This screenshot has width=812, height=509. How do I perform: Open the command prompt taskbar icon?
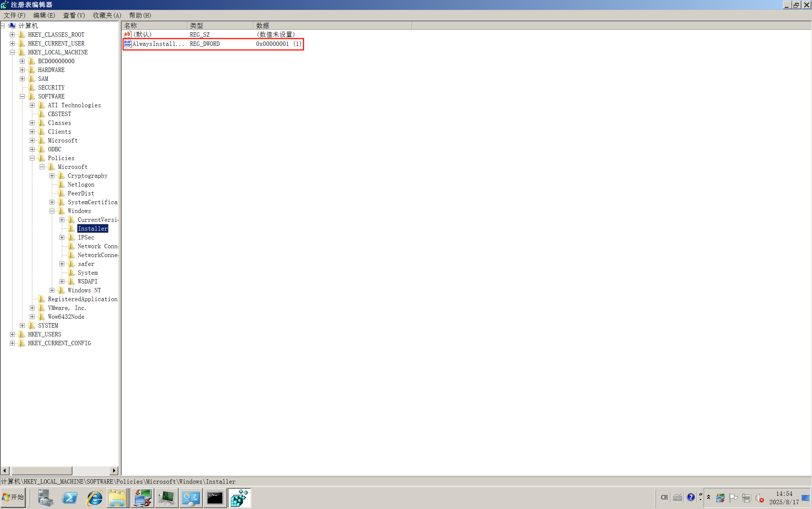click(215, 498)
